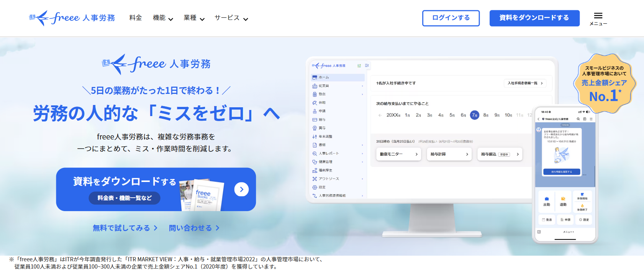Click the apps grid icon in mockup header
Image resolution: width=644 pixels, height=277 pixels.
click(x=359, y=66)
